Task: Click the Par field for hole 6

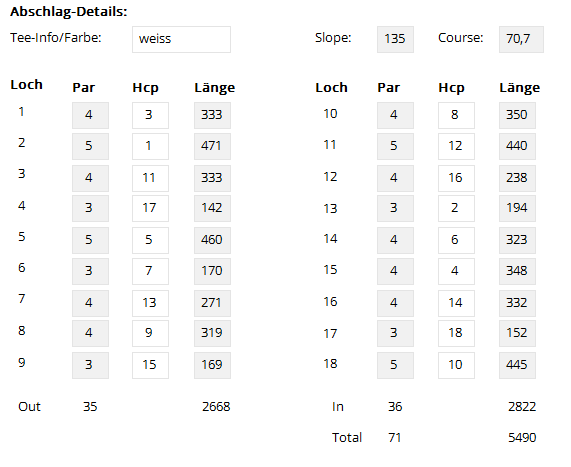Action: coord(90,271)
